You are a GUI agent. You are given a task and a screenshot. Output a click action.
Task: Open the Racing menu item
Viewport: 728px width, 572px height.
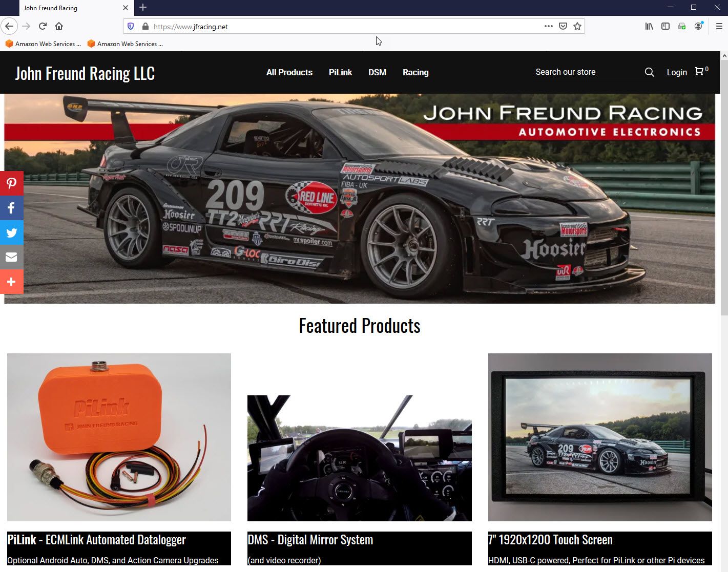[415, 72]
